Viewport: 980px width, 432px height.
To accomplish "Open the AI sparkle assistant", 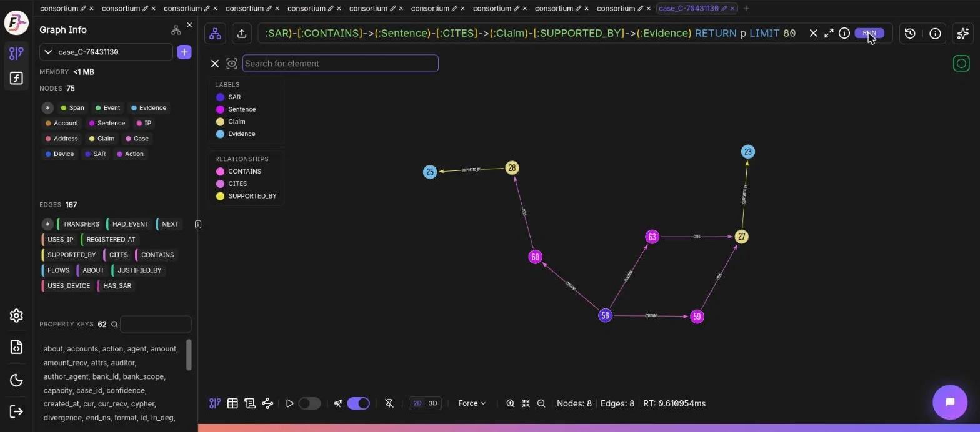I will pyautogui.click(x=963, y=34).
